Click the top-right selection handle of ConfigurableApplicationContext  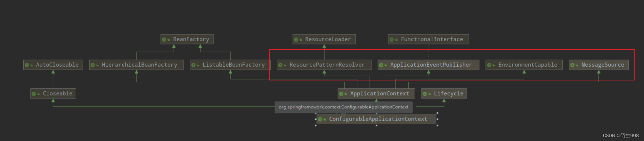[x=437, y=113]
